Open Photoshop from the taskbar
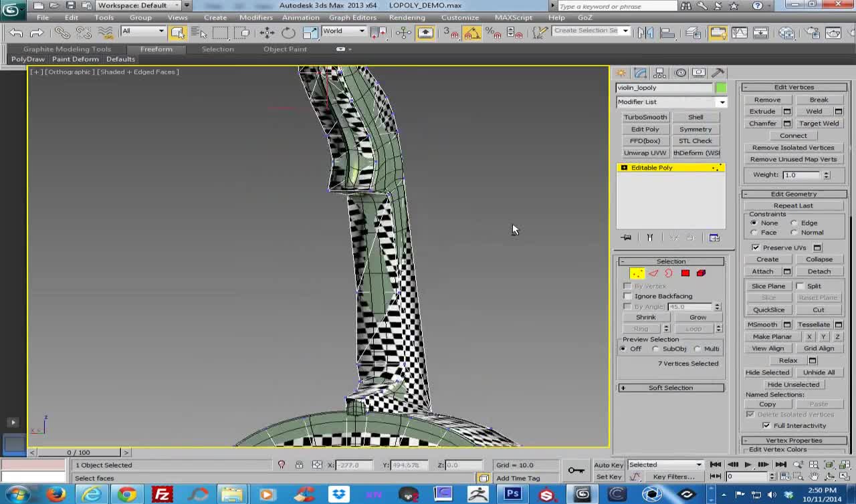The height and width of the screenshot is (504, 856). (x=513, y=495)
